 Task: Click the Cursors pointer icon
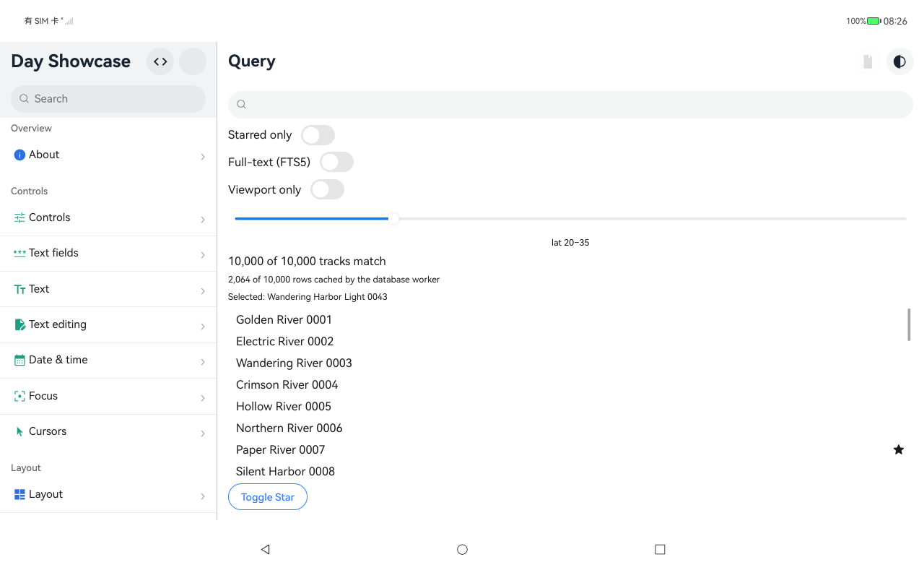click(19, 431)
